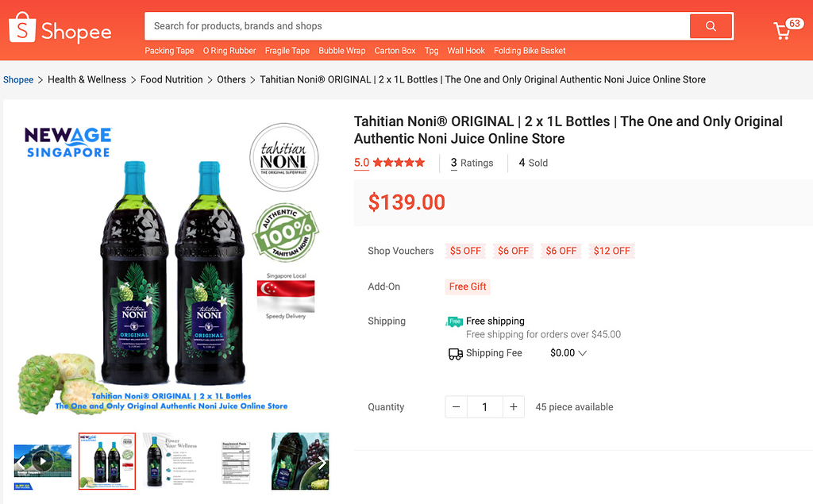This screenshot has height=504, width=813.
Task: Click inside the quantity input field
Action: point(484,406)
